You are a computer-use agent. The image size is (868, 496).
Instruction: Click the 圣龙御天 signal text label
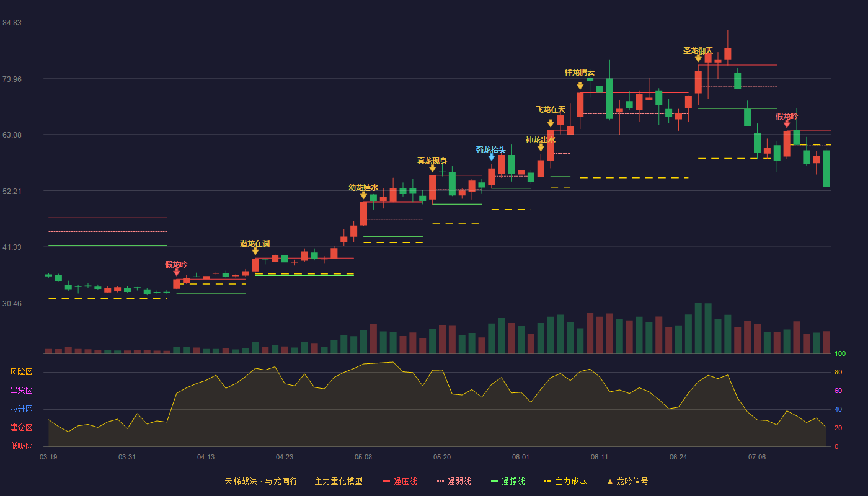pos(698,50)
